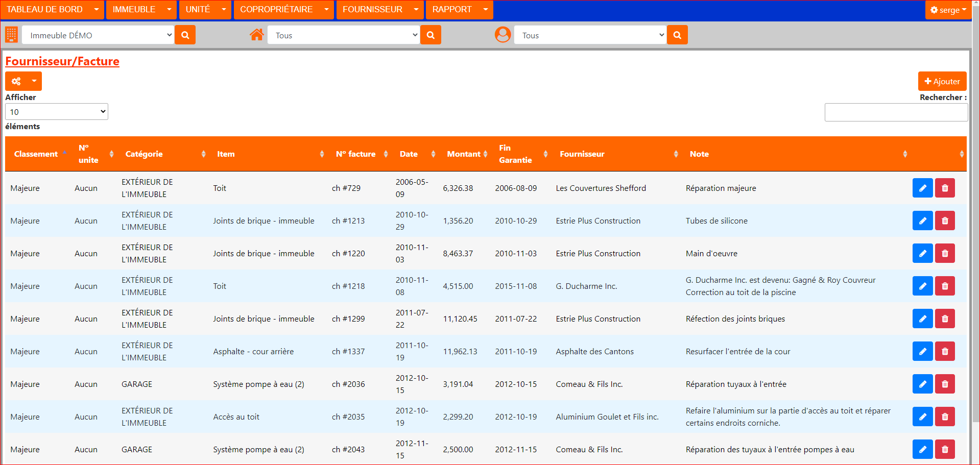
Task: Sort table by Montant column
Action: pos(464,154)
